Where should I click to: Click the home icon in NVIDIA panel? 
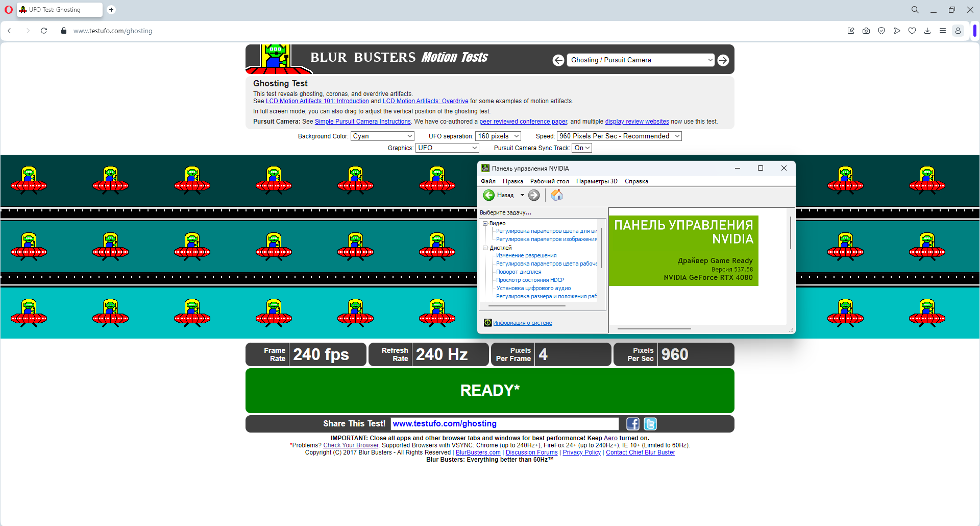(x=557, y=195)
